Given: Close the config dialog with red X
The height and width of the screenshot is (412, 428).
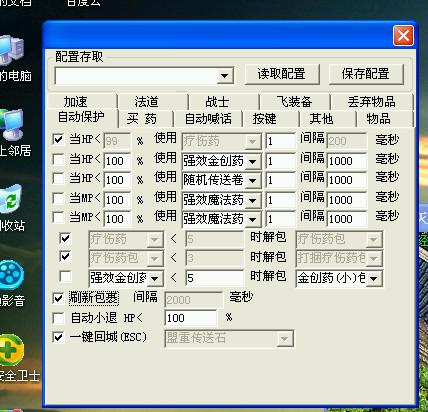Looking at the screenshot, I should pos(403,35).
